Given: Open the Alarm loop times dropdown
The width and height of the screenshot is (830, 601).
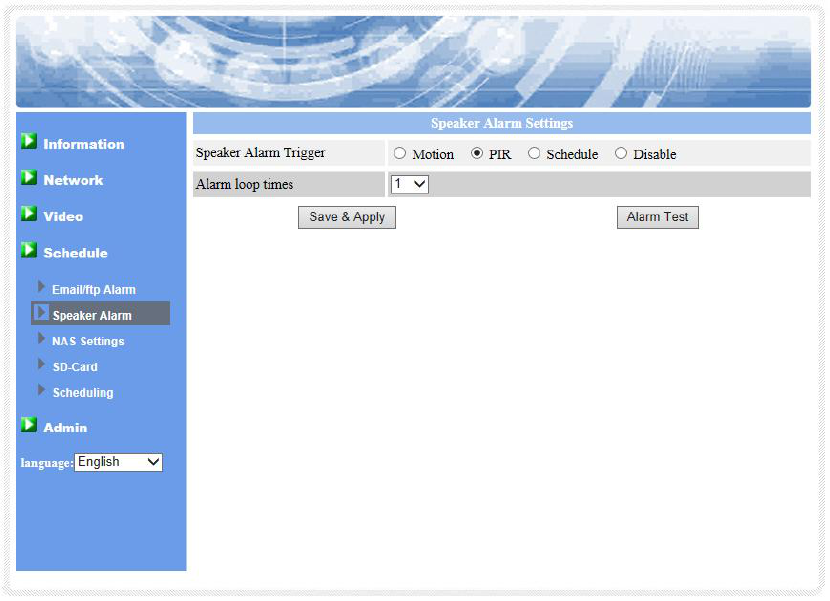Looking at the screenshot, I should (x=410, y=184).
